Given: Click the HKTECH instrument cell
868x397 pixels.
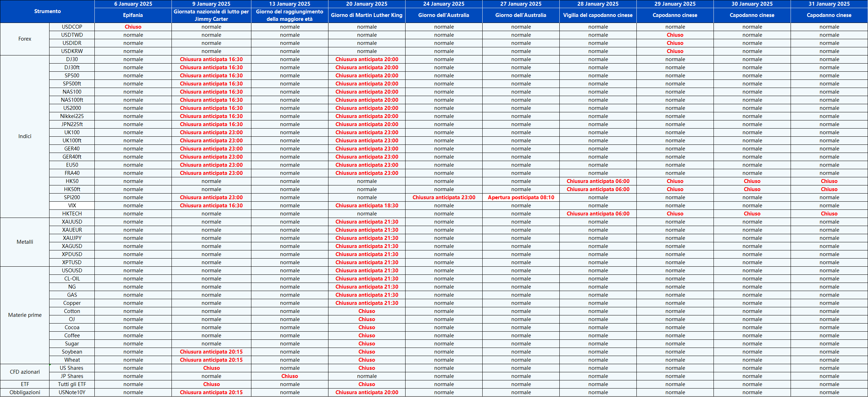Looking at the screenshot, I should click(x=72, y=214).
